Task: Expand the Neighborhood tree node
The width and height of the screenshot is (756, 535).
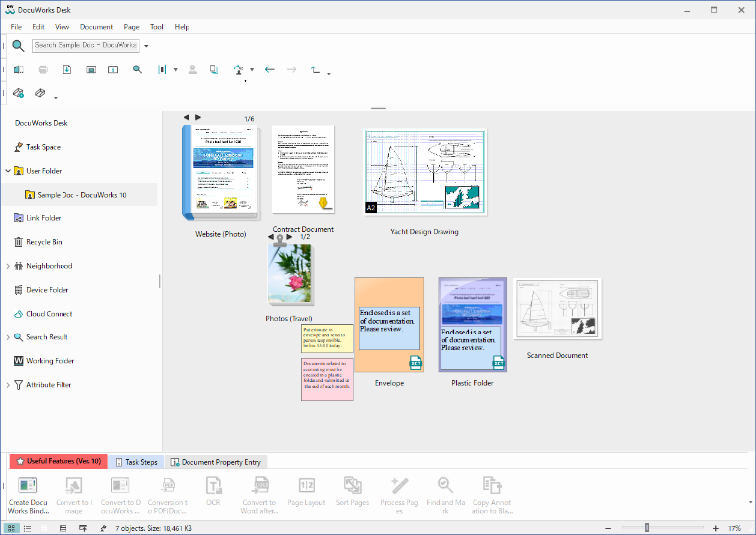Action: (8, 266)
